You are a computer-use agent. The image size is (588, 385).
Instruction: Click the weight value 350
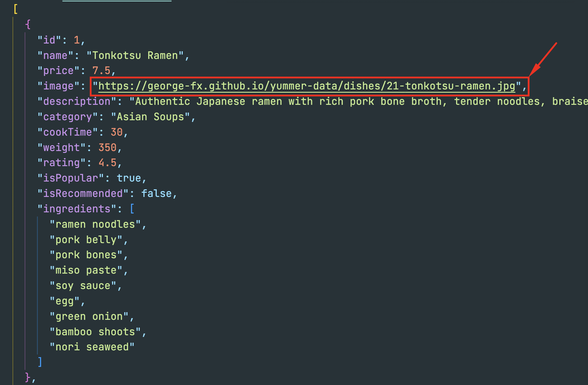[x=107, y=147]
